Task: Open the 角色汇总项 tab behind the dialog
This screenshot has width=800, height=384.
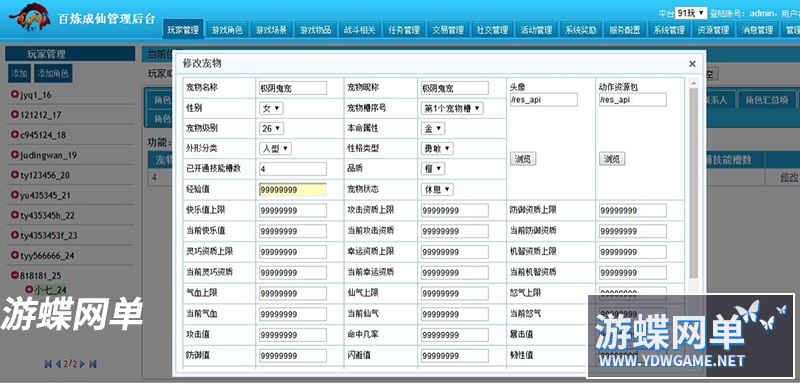Action: [x=766, y=100]
